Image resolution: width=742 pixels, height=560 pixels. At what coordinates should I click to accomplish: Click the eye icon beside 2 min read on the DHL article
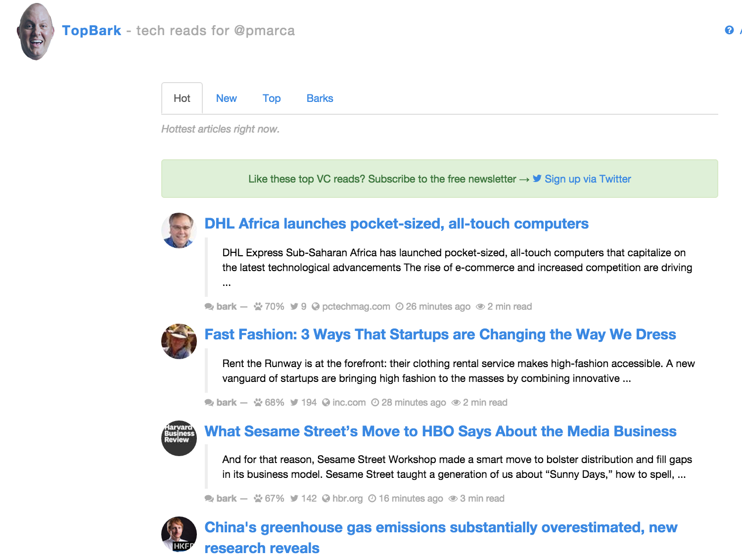pyautogui.click(x=480, y=307)
